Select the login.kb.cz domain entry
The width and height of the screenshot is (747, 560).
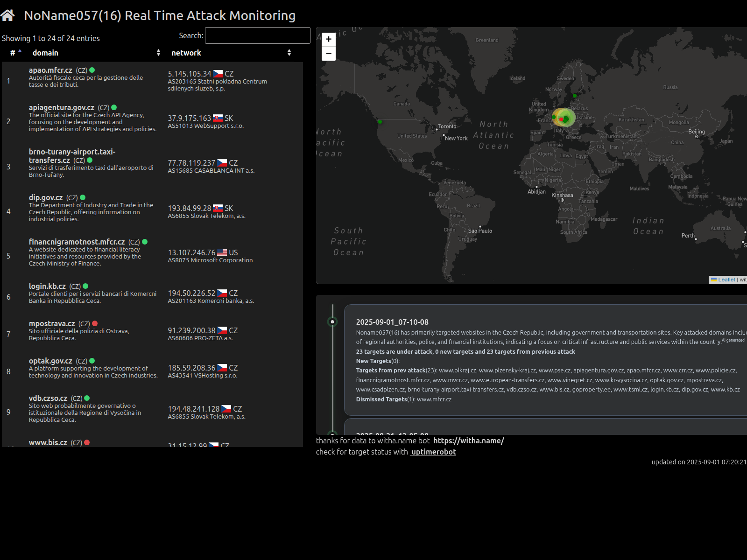point(47,286)
